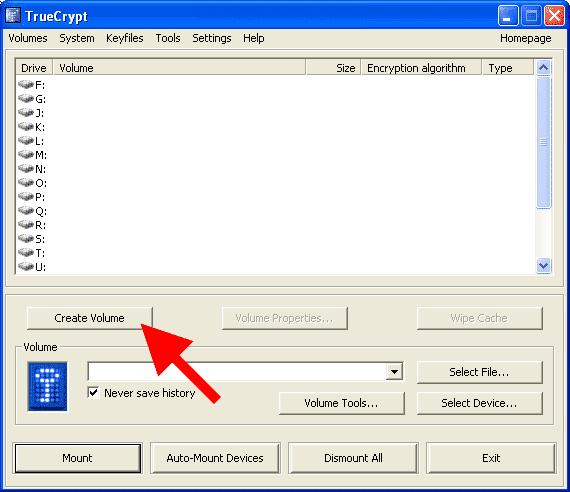The width and height of the screenshot is (570, 492).
Task: Select the U: drive icon
Action: pos(26,267)
